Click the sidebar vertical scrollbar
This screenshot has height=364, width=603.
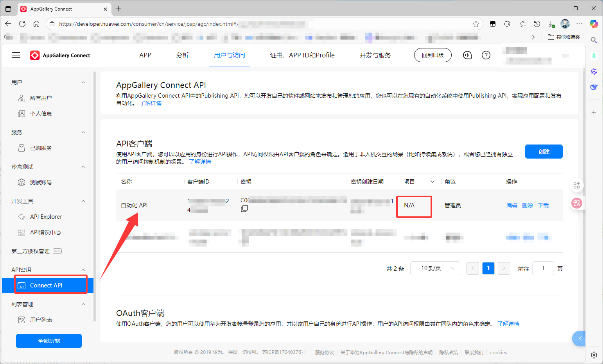pos(95,196)
